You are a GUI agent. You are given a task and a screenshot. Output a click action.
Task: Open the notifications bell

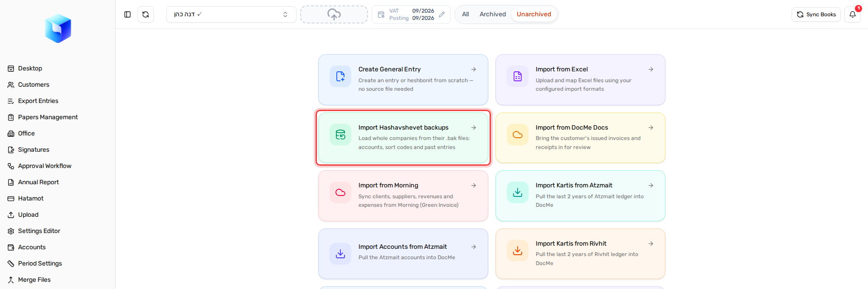pyautogui.click(x=853, y=14)
